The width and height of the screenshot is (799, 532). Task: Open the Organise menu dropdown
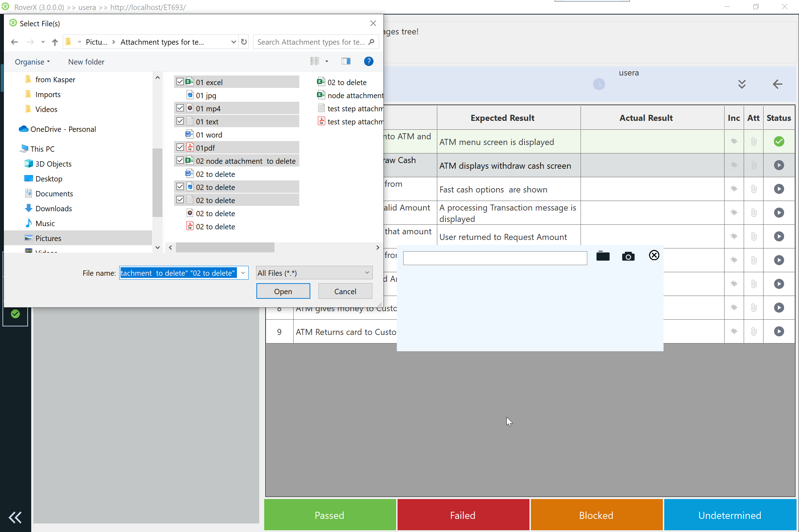pos(32,62)
